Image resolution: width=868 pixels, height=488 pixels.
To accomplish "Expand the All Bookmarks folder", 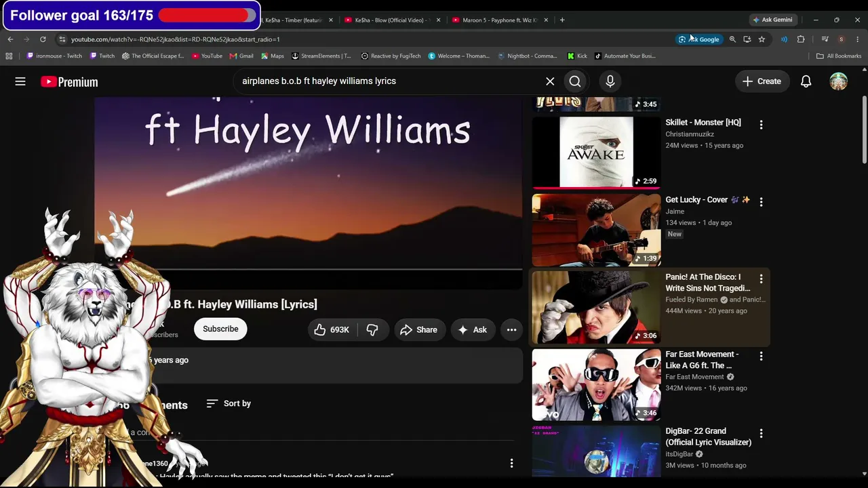I will point(839,56).
